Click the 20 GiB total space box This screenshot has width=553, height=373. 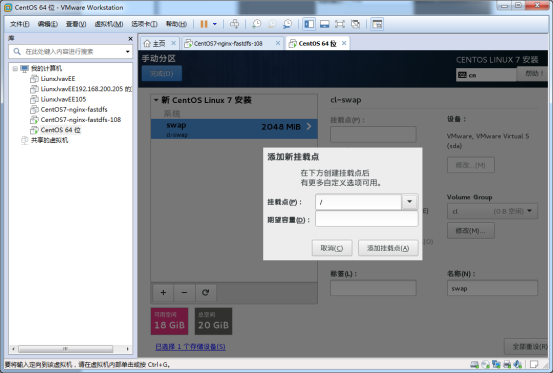tap(213, 321)
